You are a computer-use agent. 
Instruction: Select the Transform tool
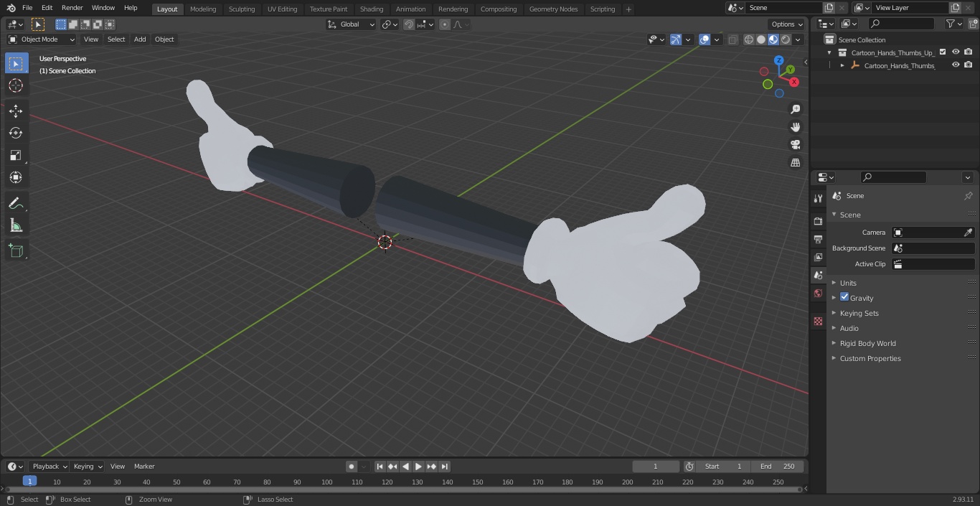[17, 177]
